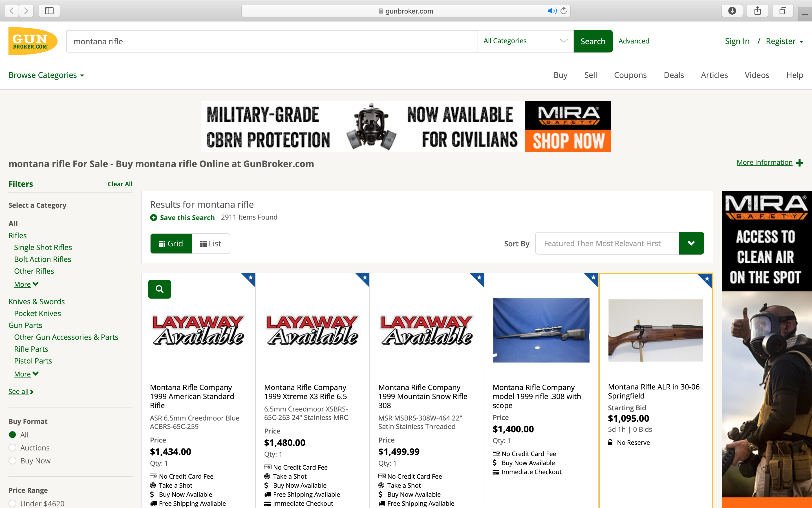Open the Buy menu item
The width and height of the screenshot is (812, 508).
560,75
